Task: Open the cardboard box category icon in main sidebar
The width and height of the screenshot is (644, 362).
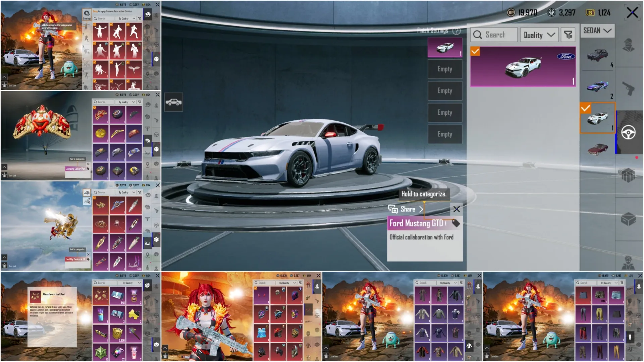Action: click(x=628, y=220)
